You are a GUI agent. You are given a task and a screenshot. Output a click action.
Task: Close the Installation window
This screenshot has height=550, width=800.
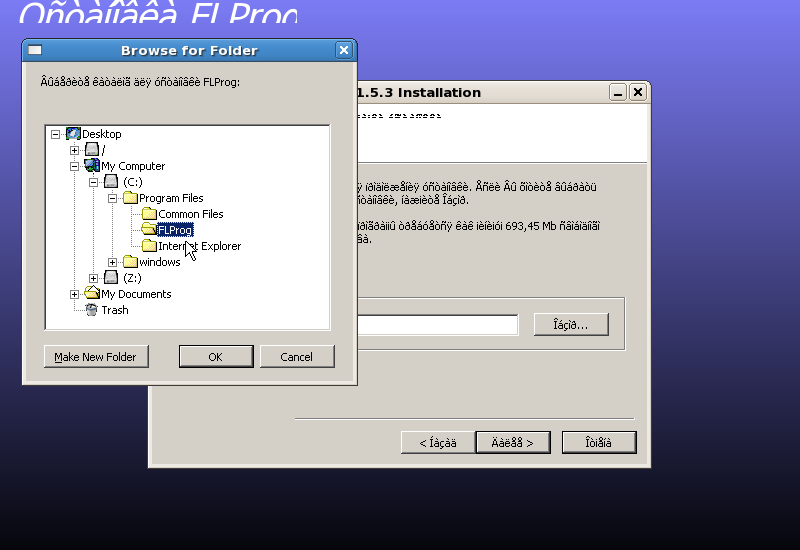[x=638, y=92]
